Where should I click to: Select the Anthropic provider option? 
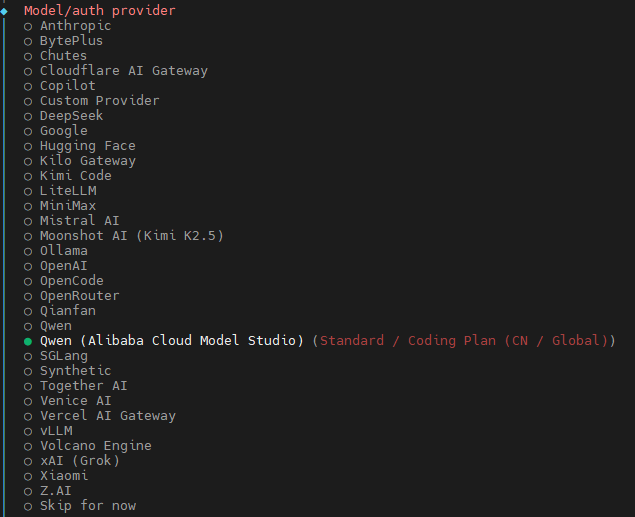pos(67,26)
